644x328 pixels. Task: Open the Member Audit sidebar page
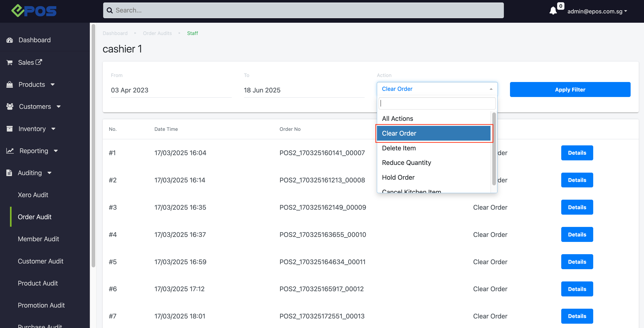coord(38,239)
